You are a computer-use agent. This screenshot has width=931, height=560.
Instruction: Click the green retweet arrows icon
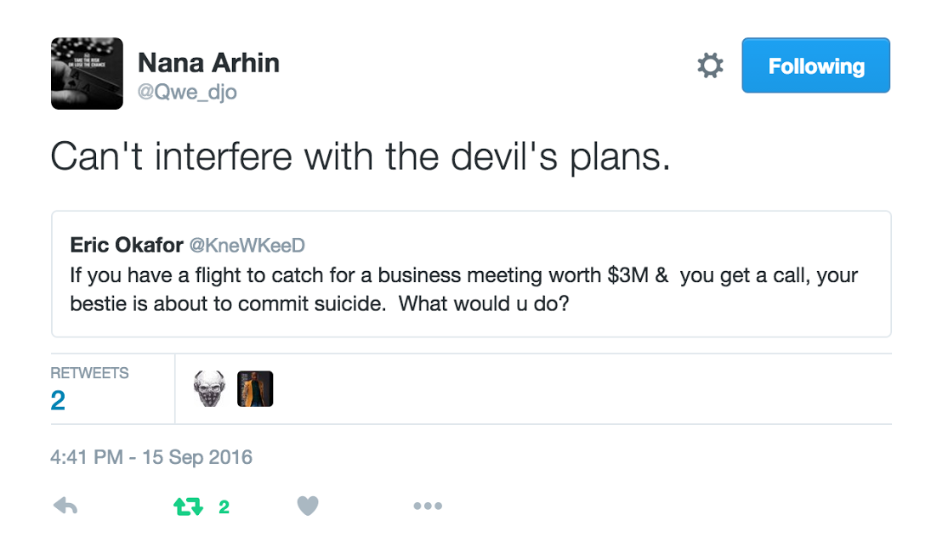click(x=188, y=506)
